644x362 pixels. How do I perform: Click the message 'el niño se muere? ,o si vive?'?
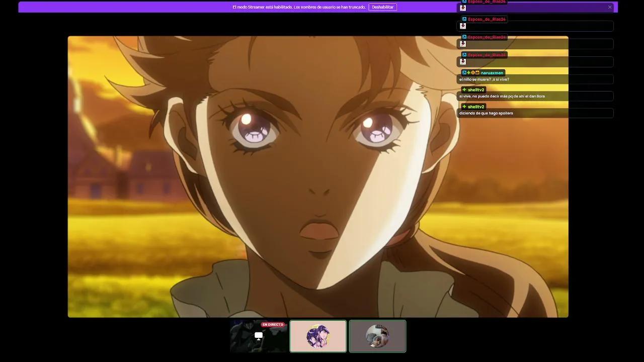(484, 79)
